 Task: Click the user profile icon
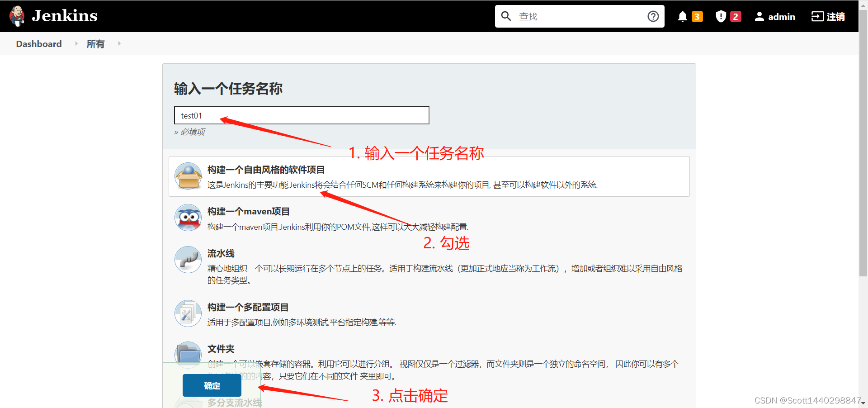tap(759, 17)
